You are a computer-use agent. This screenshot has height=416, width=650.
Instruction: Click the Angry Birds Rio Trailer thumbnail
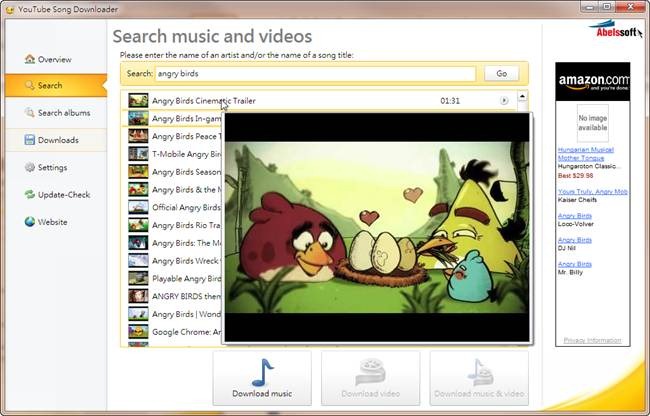tap(138, 225)
